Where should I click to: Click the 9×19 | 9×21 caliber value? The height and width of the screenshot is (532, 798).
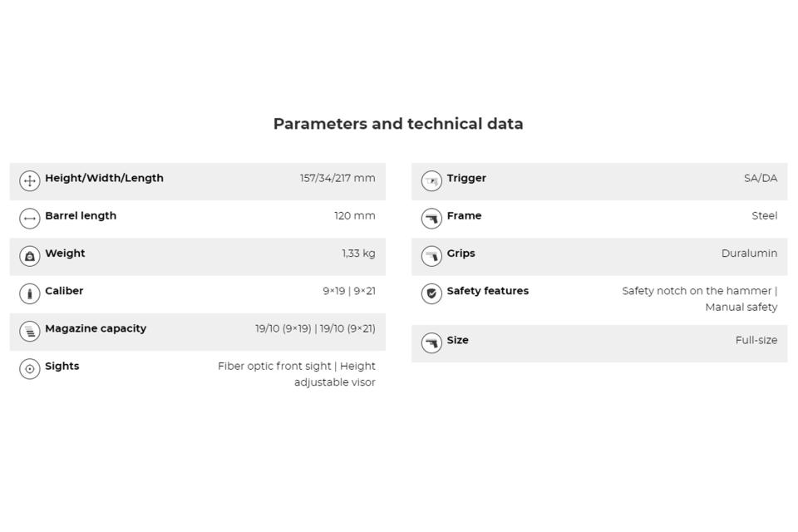(349, 291)
